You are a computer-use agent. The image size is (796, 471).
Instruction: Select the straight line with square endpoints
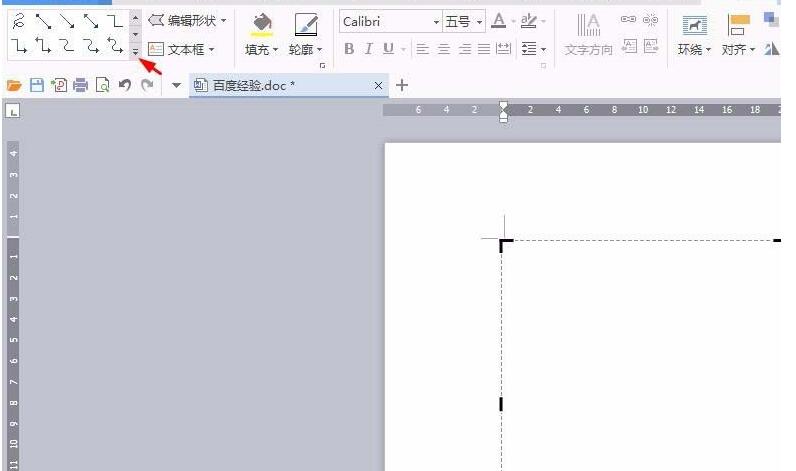(x=43, y=21)
